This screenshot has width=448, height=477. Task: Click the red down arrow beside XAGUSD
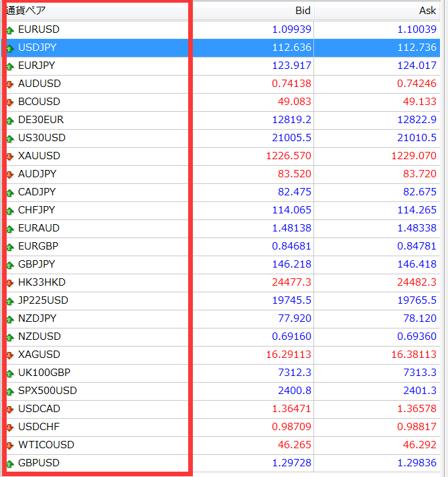tap(10, 355)
